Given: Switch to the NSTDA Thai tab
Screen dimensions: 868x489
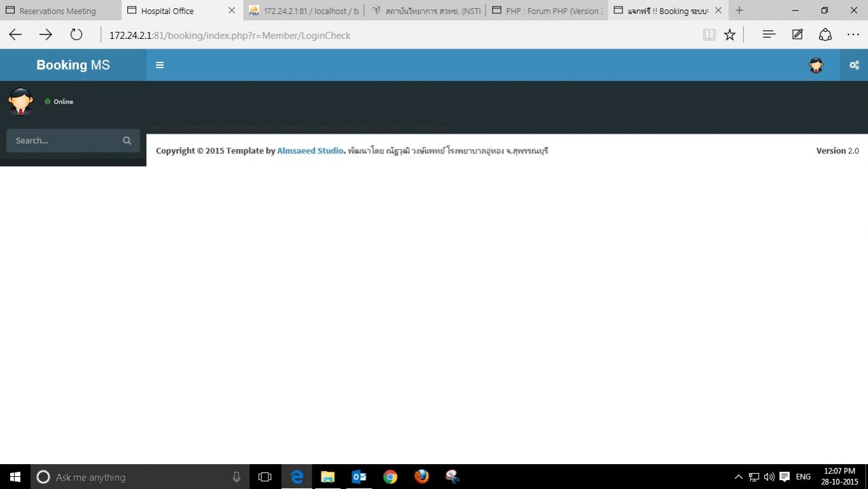Looking at the screenshot, I should click(426, 11).
